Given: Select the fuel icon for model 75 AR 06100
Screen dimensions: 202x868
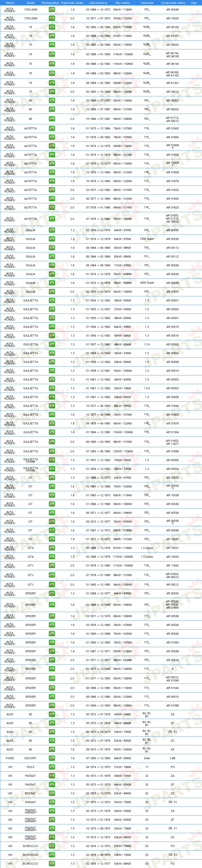Looking at the screenshot, I should [x=51, y=27].
